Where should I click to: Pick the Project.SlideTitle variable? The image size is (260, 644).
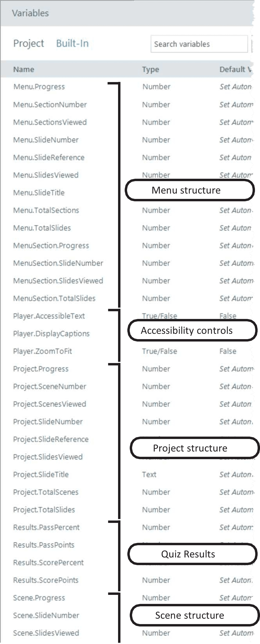pyautogui.click(x=41, y=475)
